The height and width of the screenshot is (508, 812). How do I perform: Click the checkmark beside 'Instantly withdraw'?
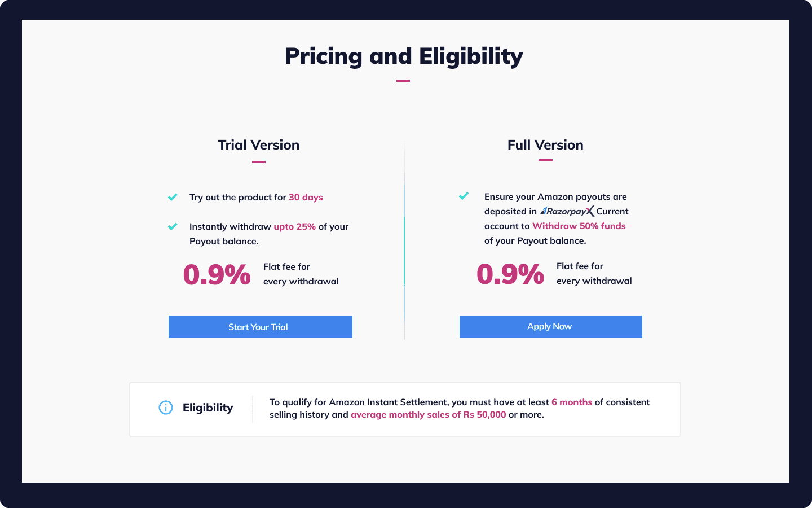173,226
